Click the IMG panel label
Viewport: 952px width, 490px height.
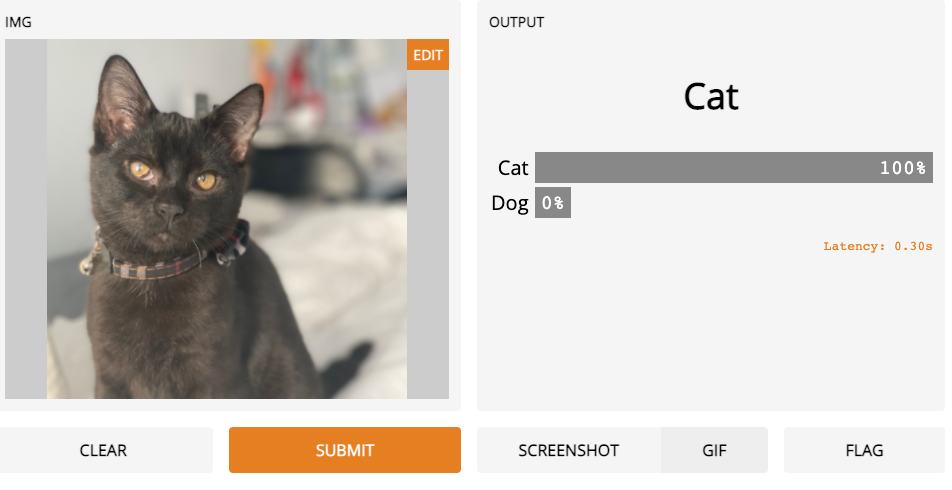(x=18, y=22)
